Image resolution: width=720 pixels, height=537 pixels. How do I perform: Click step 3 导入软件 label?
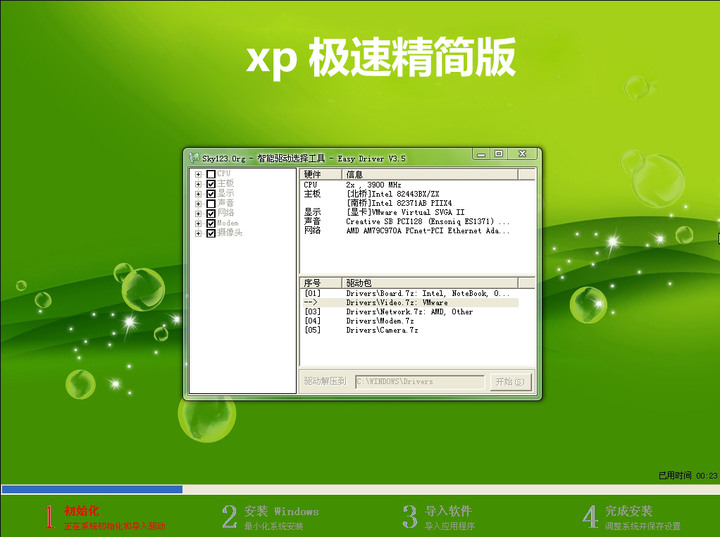pos(448,511)
